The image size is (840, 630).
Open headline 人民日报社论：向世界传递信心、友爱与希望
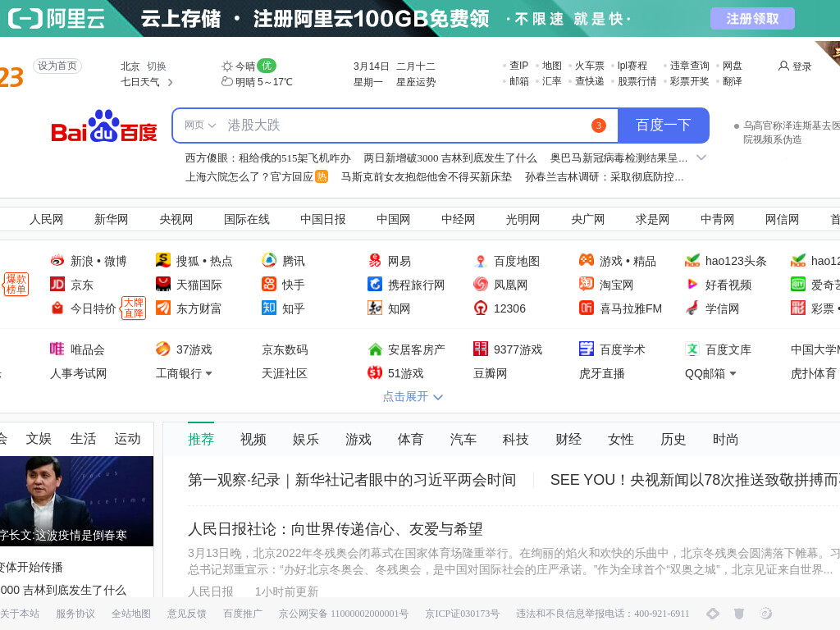(x=336, y=529)
